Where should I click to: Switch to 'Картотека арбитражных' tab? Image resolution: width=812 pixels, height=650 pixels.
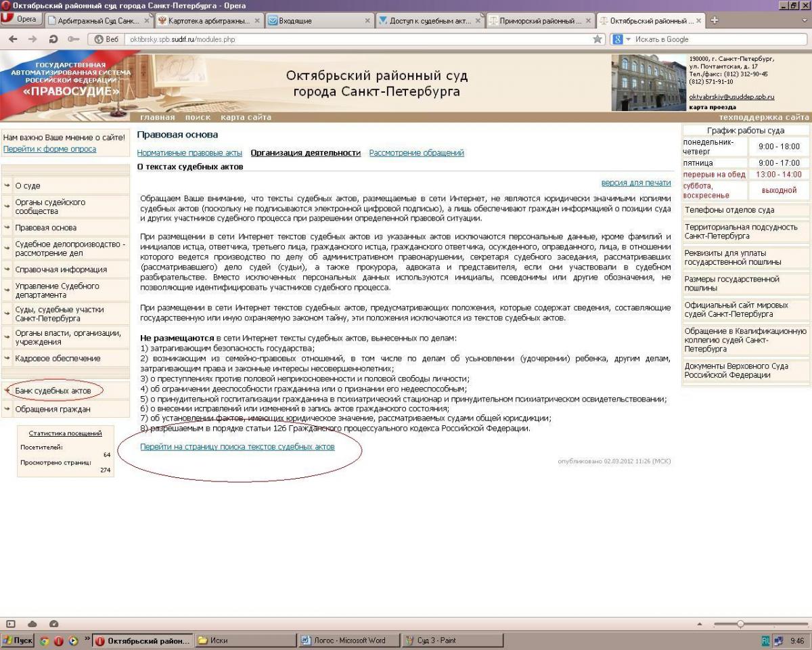(203, 21)
